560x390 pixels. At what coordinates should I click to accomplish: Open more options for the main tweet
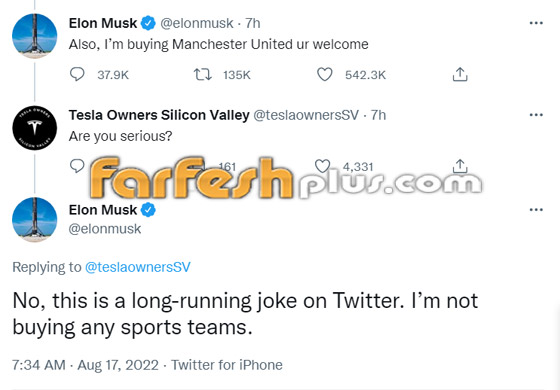tap(536, 210)
